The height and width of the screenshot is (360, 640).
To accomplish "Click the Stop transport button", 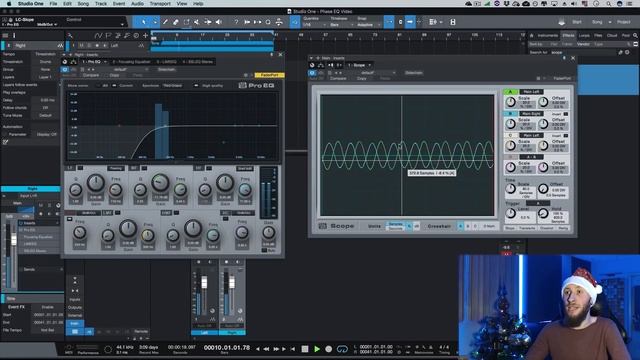I will point(305,349).
